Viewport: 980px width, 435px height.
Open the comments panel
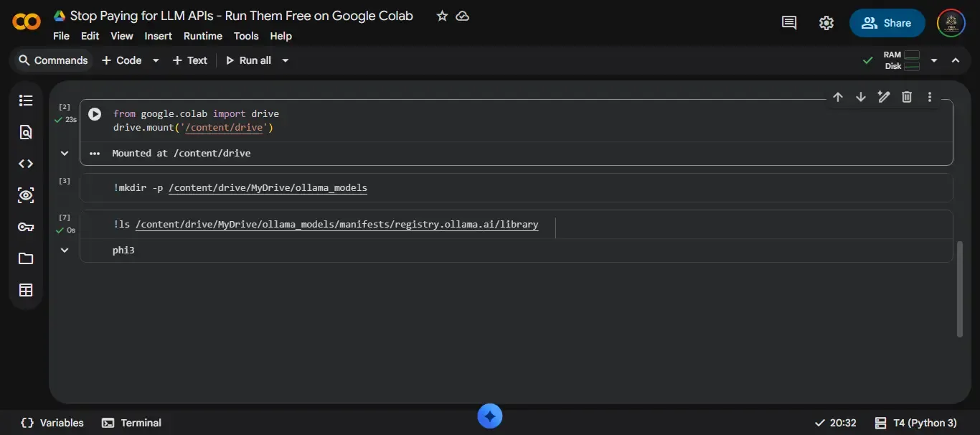pos(789,23)
